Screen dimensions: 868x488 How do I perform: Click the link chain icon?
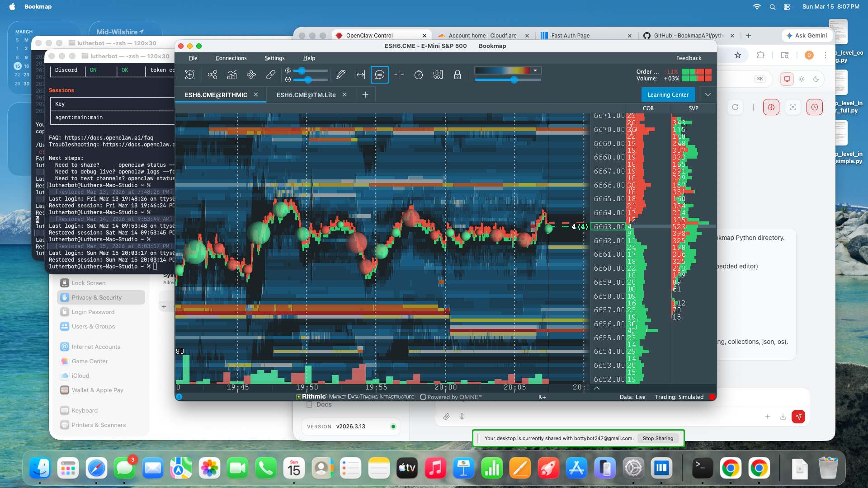pos(270,75)
